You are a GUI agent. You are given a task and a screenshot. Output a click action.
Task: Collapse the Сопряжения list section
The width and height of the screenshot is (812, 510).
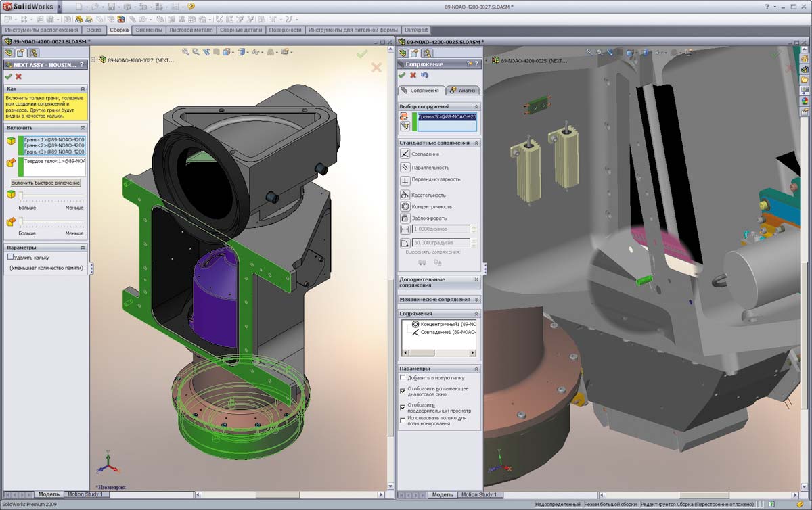476,314
